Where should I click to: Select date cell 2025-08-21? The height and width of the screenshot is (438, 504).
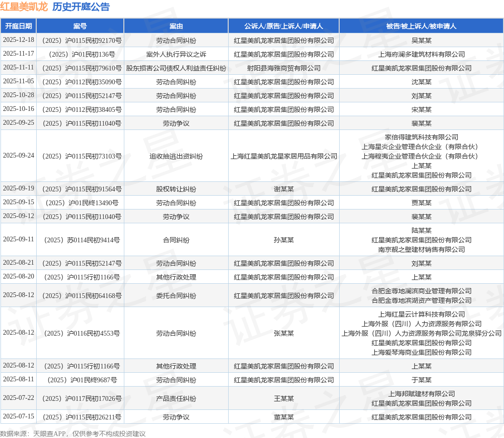18,262
